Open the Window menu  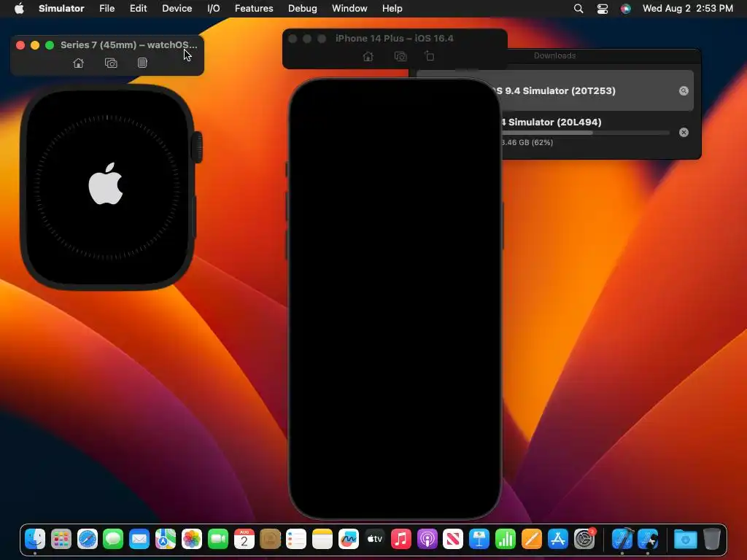(x=349, y=8)
